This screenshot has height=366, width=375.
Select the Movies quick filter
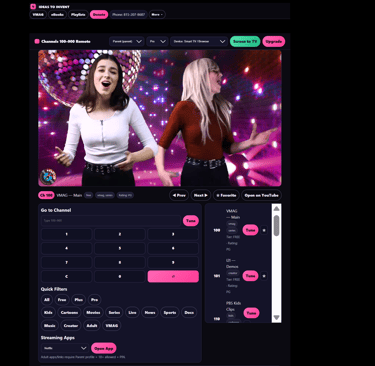coord(93,313)
